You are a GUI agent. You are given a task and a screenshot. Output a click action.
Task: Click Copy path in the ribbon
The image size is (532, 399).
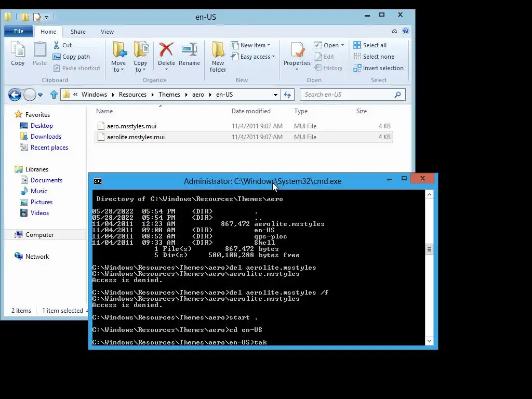[x=71, y=57]
